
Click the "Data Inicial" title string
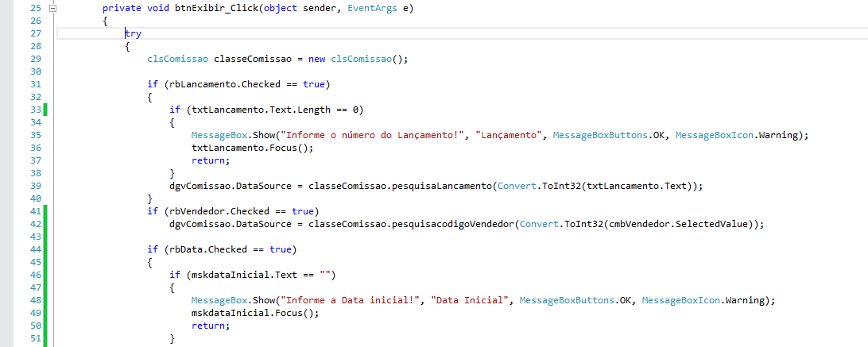(x=474, y=300)
